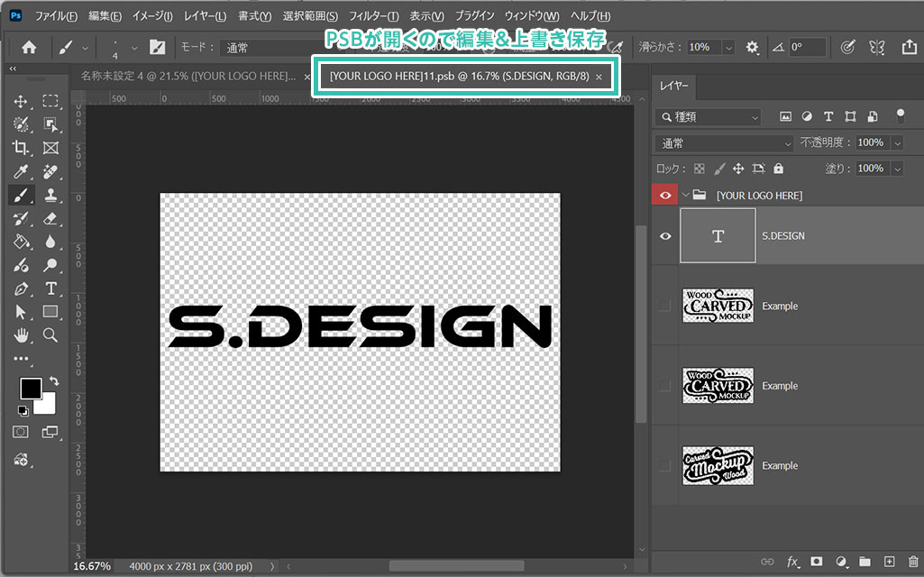Click the foreground color swatch
The image size is (924, 577).
pyautogui.click(x=30, y=388)
